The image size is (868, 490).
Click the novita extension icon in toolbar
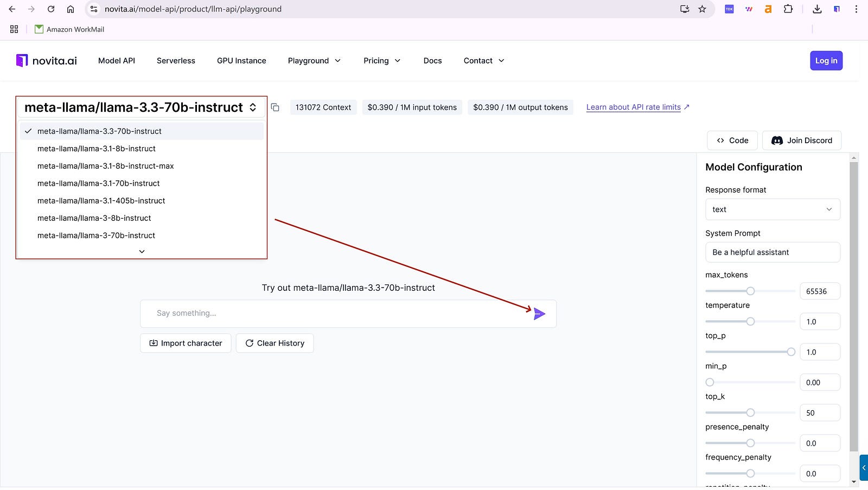837,9
